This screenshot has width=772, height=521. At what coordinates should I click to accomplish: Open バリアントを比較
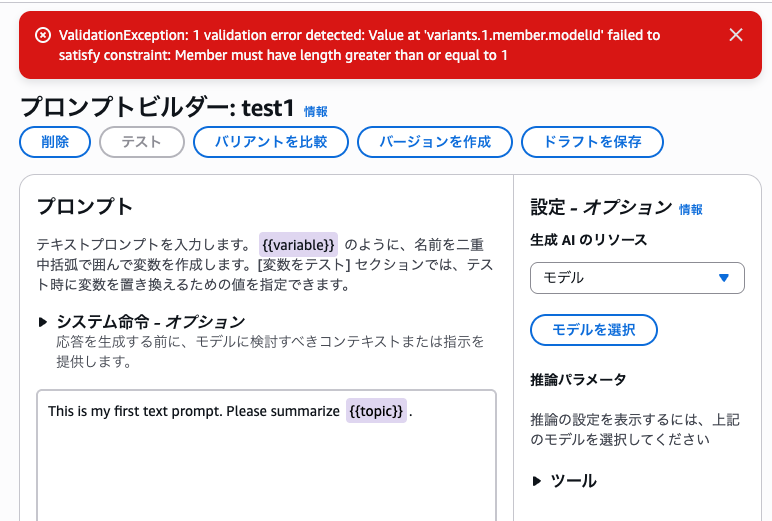(x=271, y=142)
